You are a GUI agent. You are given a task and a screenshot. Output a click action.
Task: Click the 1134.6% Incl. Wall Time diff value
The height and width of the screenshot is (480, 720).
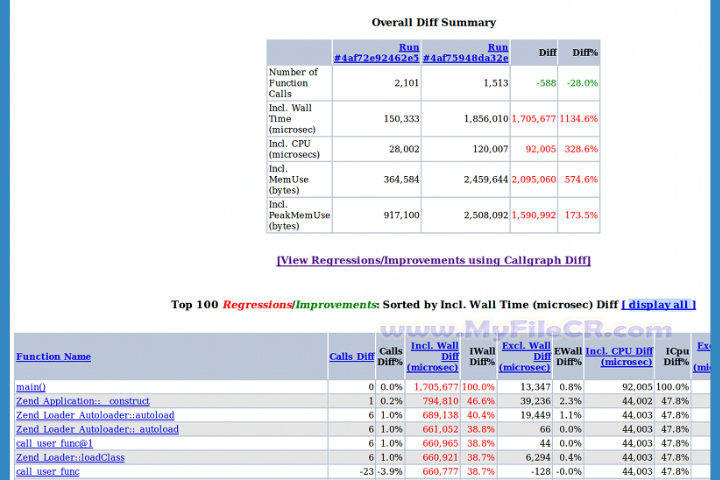[x=579, y=118]
